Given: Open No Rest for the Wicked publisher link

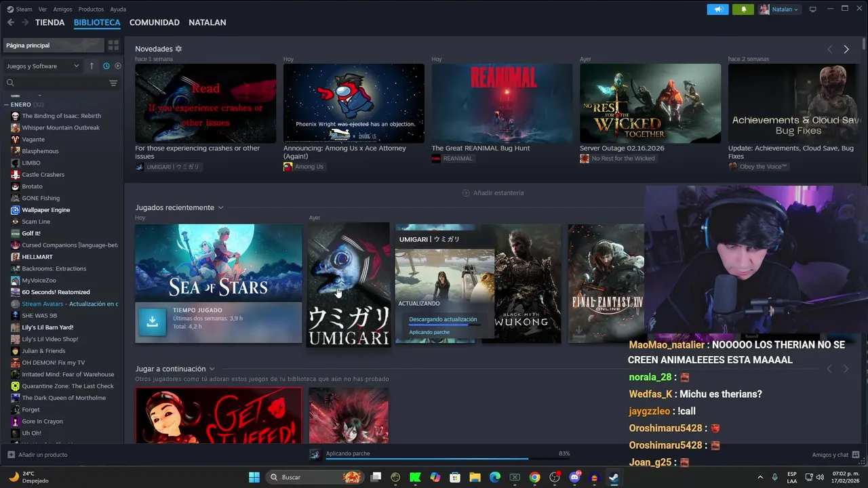Looking at the screenshot, I should click(x=617, y=159).
